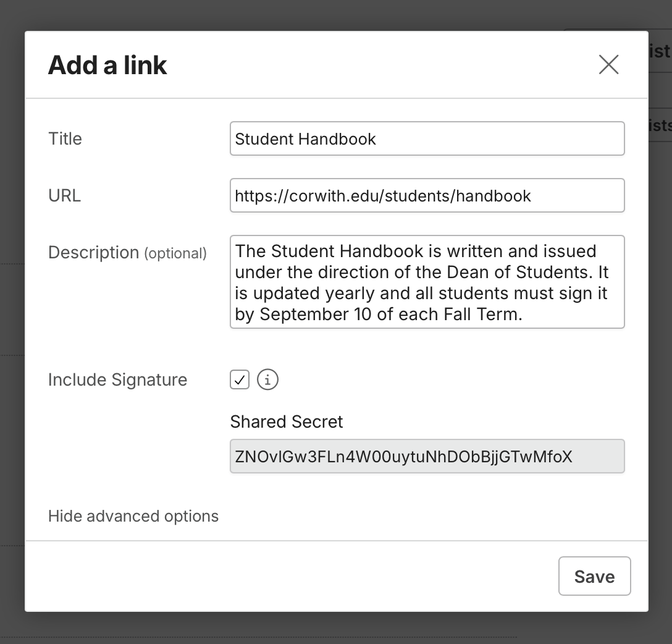Collapse with Hide advanced options
The height and width of the screenshot is (644, 672).
point(133,516)
